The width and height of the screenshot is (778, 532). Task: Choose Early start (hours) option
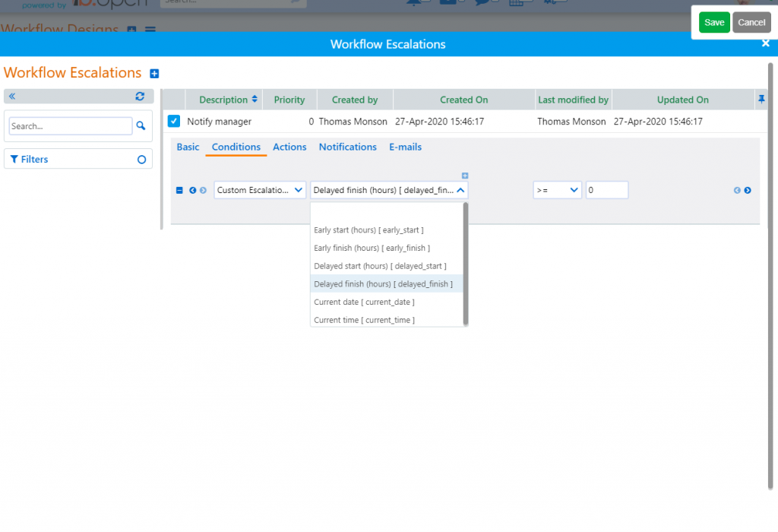(387, 230)
